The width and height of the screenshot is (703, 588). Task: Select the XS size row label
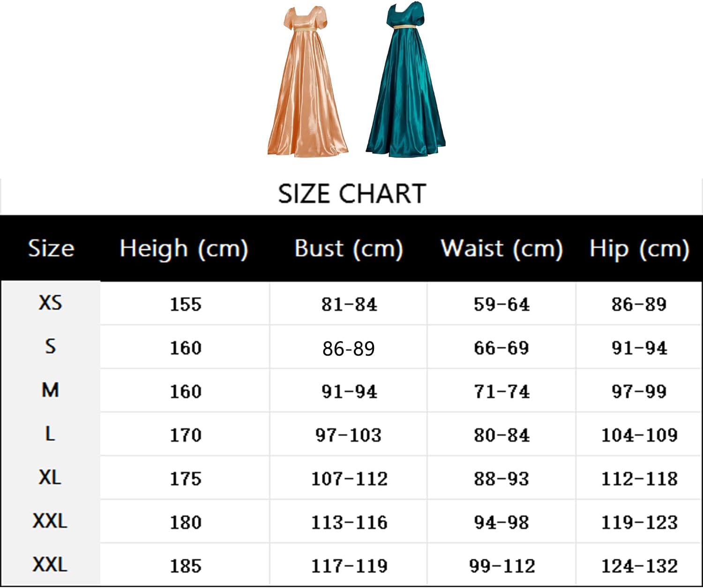[50, 303]
